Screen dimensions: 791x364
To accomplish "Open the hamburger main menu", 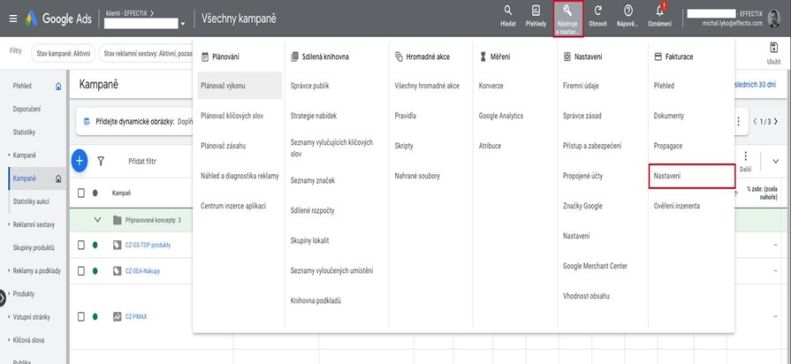I will tap(13, 19).
